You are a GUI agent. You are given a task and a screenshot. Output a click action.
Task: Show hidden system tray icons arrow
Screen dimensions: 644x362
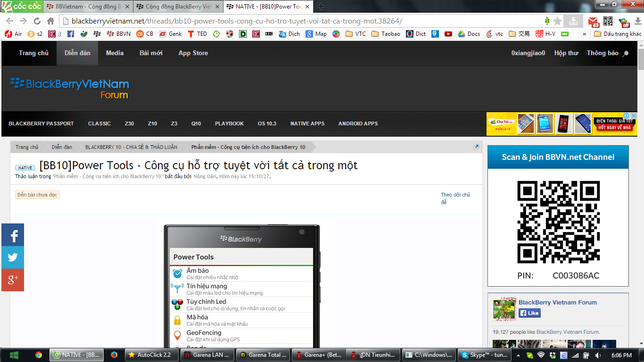click(519, 355)
